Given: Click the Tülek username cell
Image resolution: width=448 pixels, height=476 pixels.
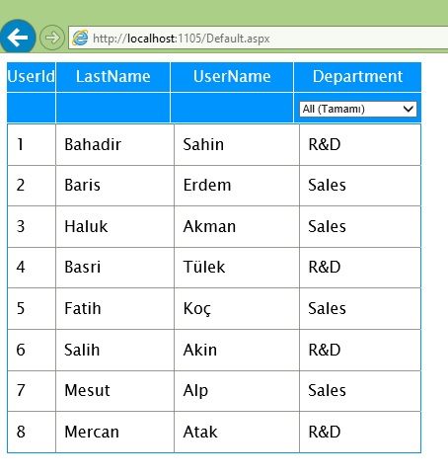Looking at the screenshot, I should coord(237,268).
